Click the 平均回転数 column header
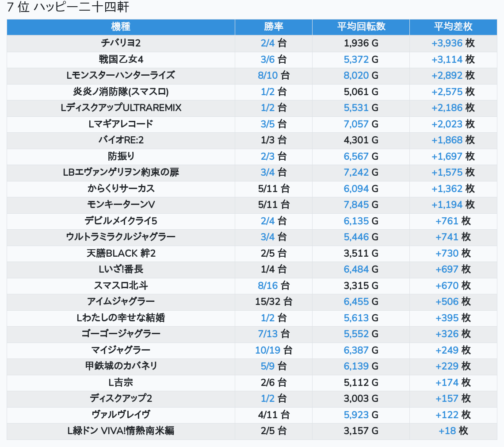Screen dimensions: 504x447 361,27
